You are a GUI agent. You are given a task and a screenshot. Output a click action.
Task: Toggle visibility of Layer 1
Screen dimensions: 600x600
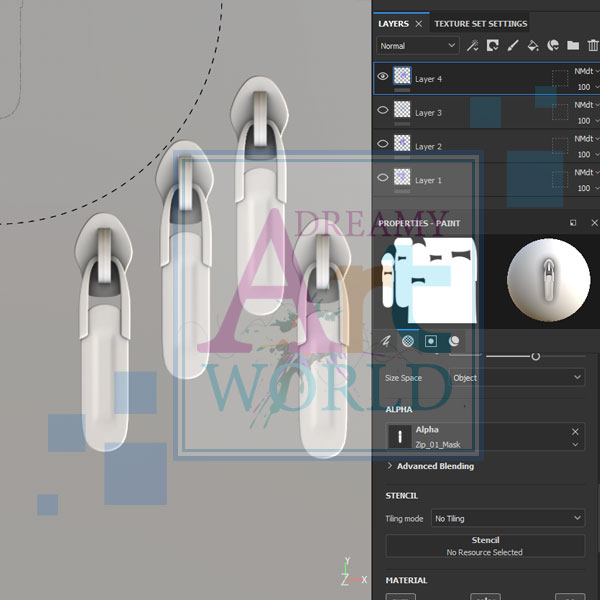coord(383,179)
